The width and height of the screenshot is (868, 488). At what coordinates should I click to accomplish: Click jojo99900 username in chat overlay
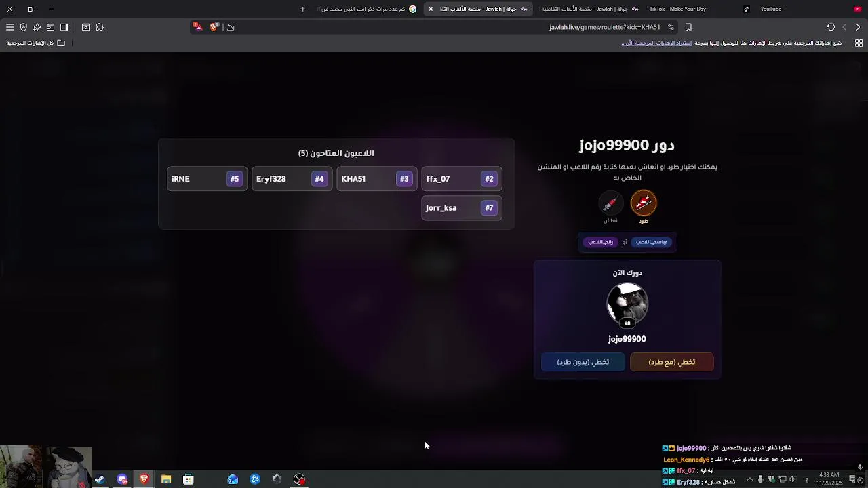click(692, 448)
